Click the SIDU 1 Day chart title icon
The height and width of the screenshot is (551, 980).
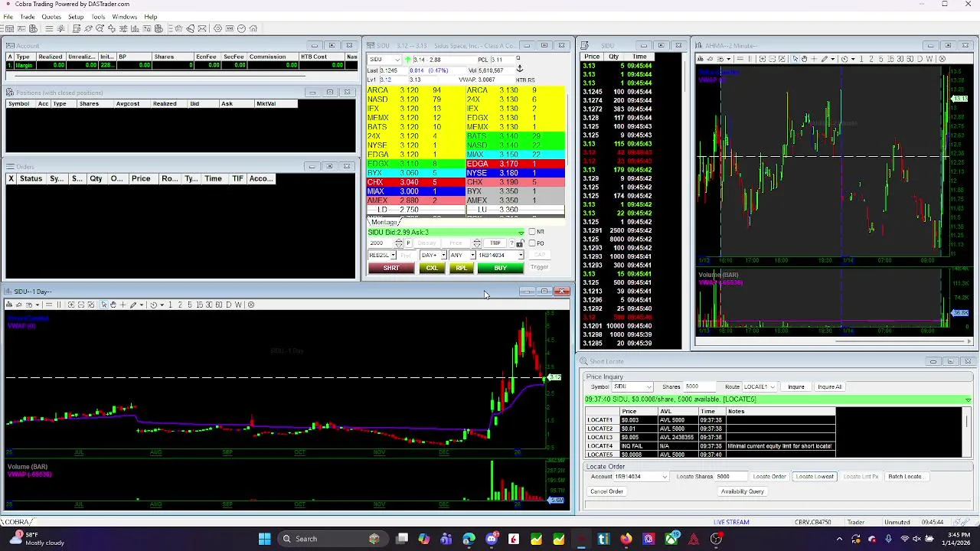pos(8,292)
